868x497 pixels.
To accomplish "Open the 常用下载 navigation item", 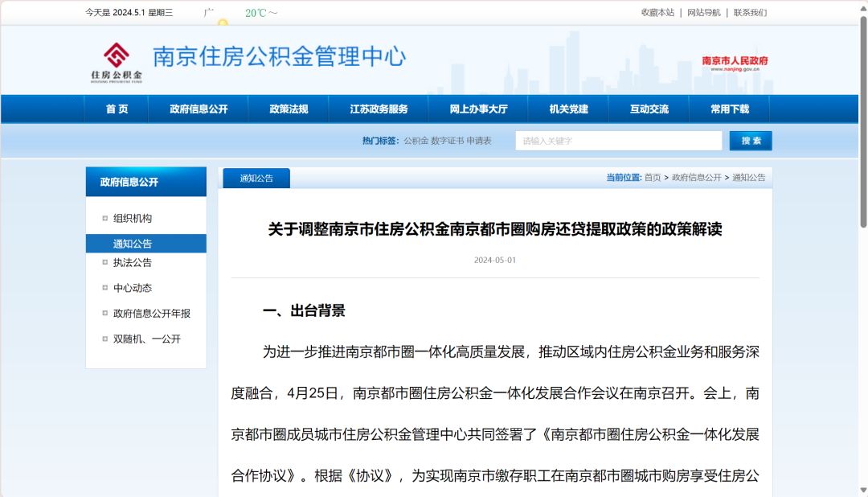I will pos(729,109).
